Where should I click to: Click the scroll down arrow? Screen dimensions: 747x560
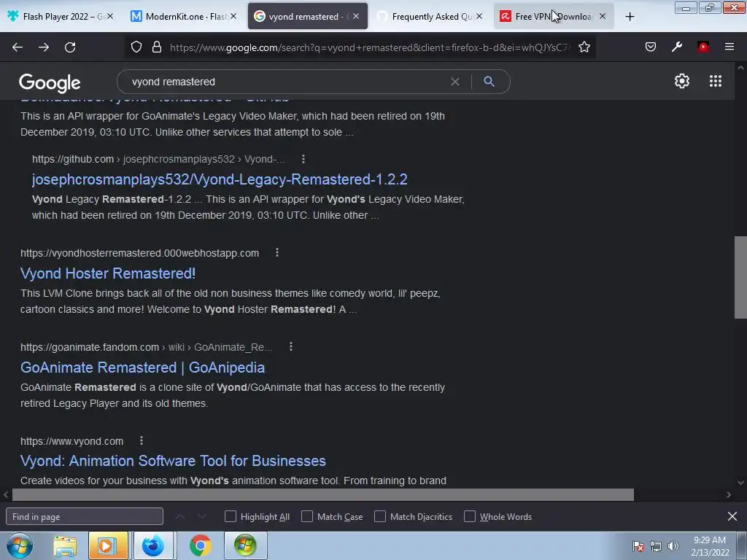(x=741, y=483)
